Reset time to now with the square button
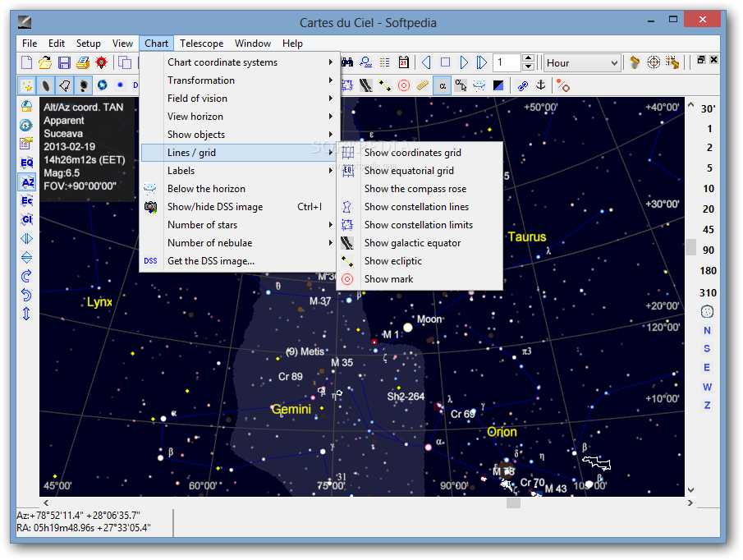The width and height of the screenshot is (743, 560). [x=445, y=62]
